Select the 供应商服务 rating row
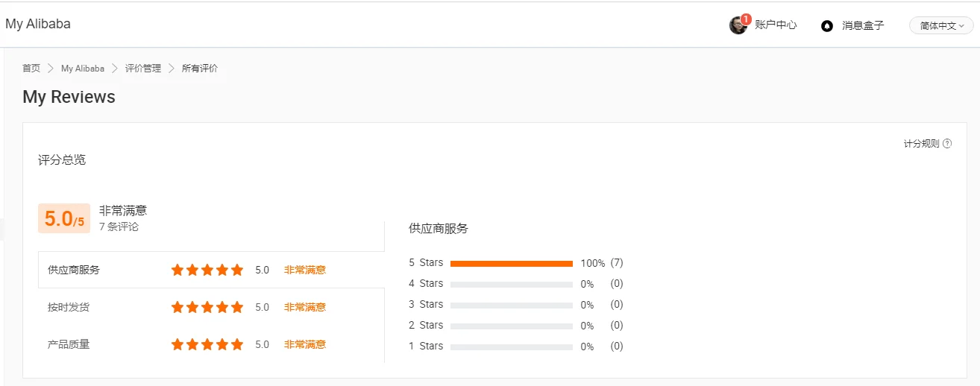Image resolution: width=980 pixels, height=386 pixels. click(74, 270)
